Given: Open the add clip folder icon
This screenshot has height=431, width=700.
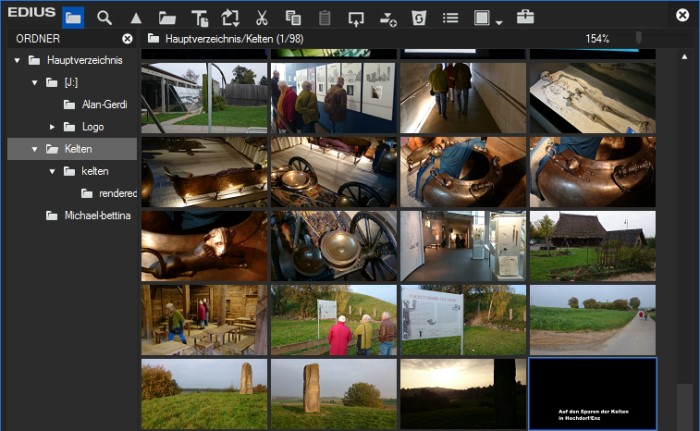Looking at the screenshot, I should point(167,18).
